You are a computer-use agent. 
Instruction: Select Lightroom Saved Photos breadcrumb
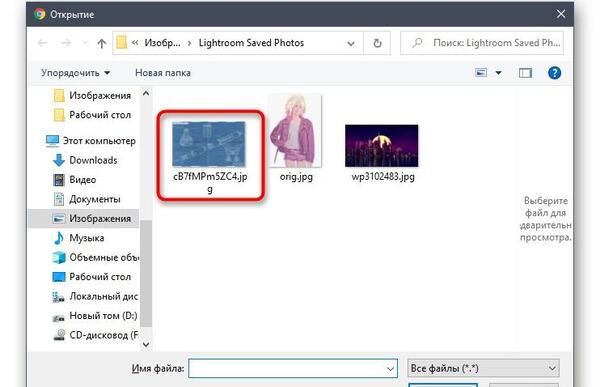(x=251, y=43)
